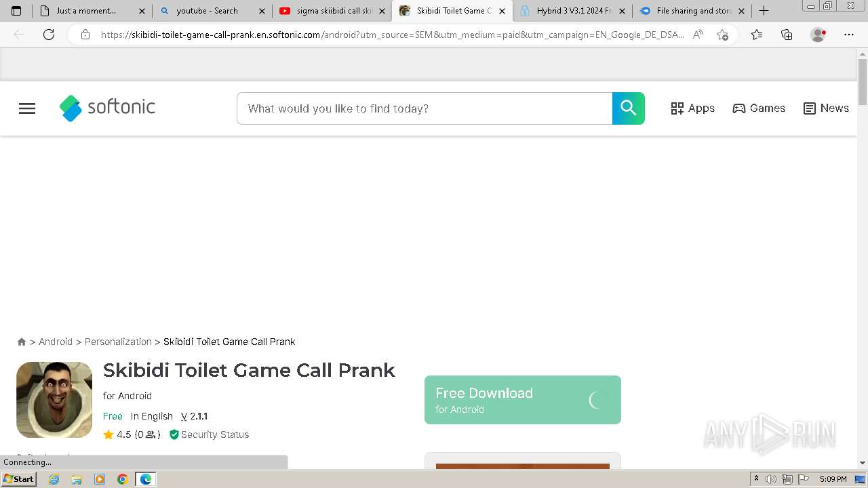Select Microsoft Edge taskbar button
Screen dimensions: 868x488
point(146,479)
